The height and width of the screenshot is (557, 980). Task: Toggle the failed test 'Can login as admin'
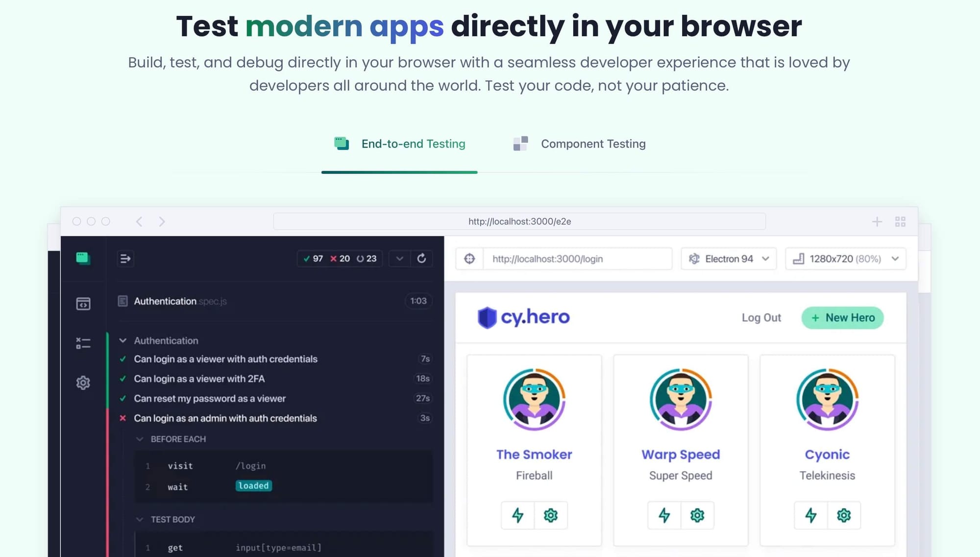point(225,418)
